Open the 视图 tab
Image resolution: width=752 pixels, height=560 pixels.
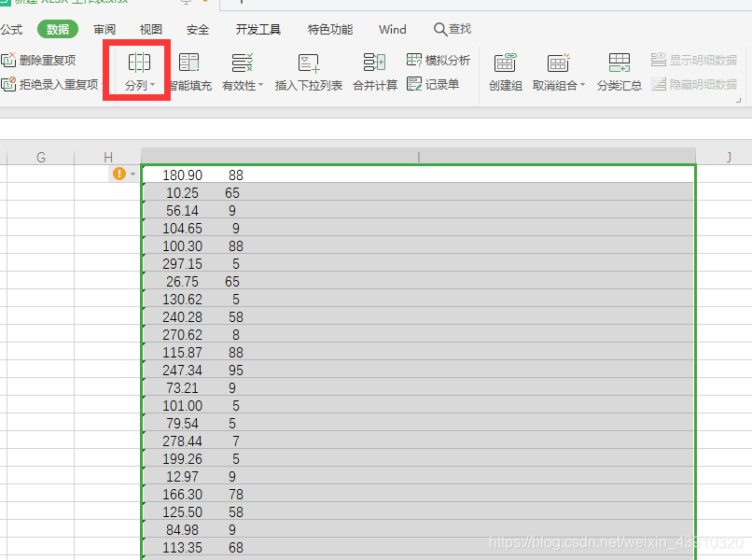coord(150,29)
